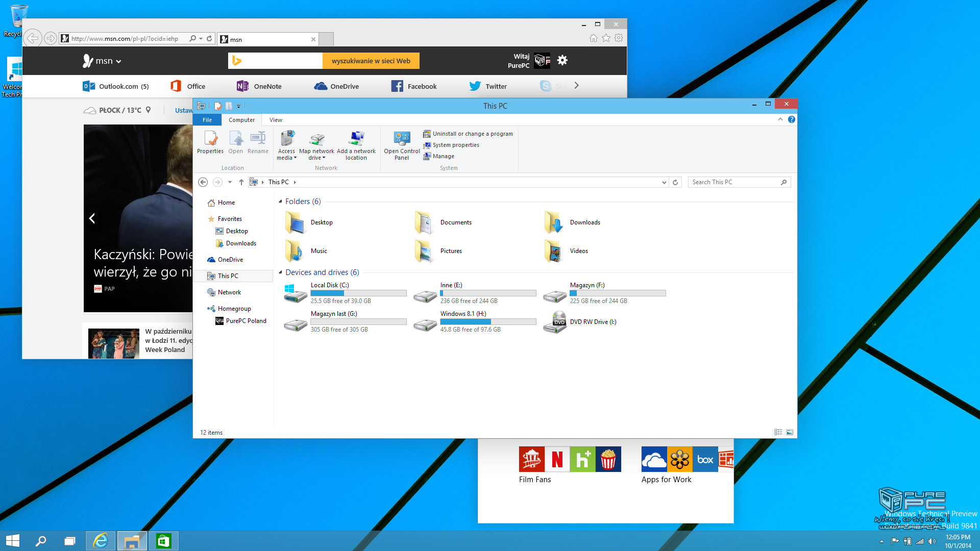Collapse the Explorer ribbon
Viewport: 980px width, 551px height.
click(780, 119)
